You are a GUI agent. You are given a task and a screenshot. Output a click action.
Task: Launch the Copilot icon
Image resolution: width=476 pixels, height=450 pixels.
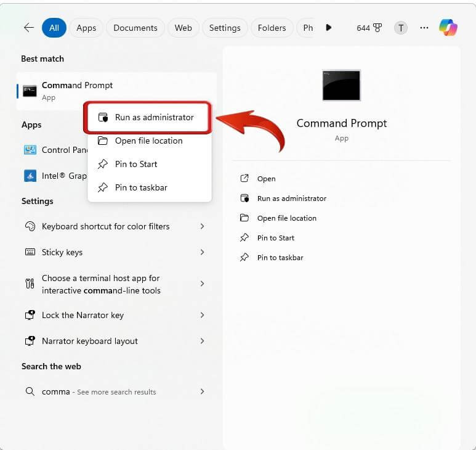448,27
